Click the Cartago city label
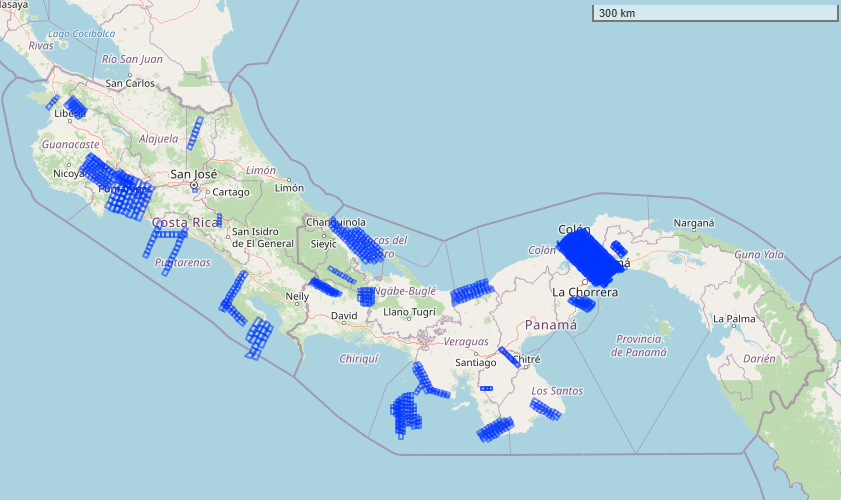 [x=231, y=192]
